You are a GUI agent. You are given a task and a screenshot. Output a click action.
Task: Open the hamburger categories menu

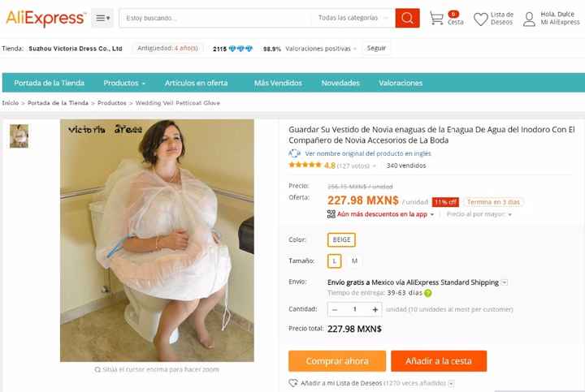(102, 18)
